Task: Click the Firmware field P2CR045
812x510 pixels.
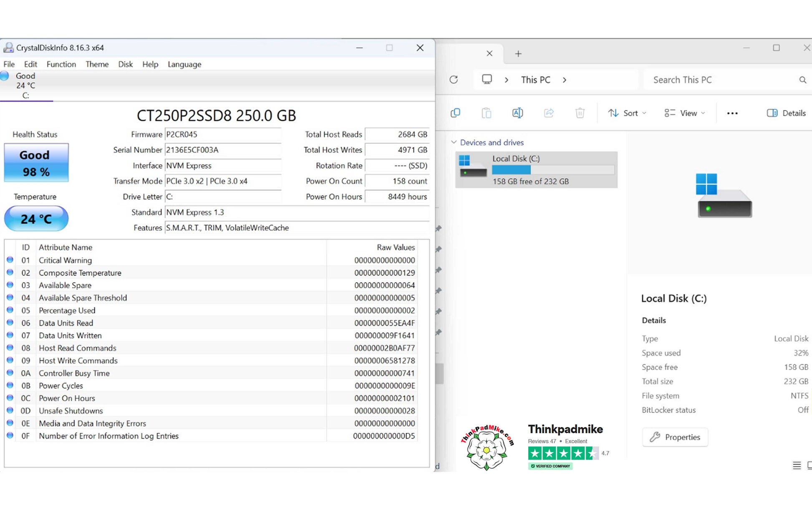Action: tap(223, 135)
